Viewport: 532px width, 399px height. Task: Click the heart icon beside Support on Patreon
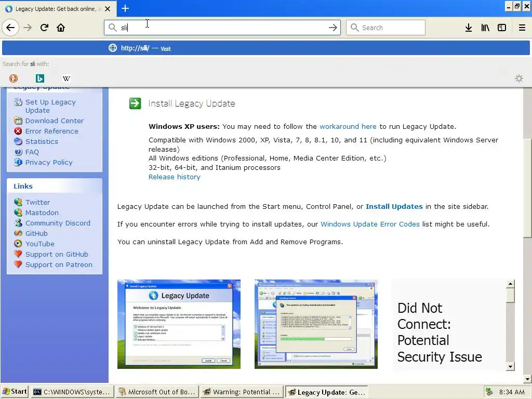tap(18, 264)
